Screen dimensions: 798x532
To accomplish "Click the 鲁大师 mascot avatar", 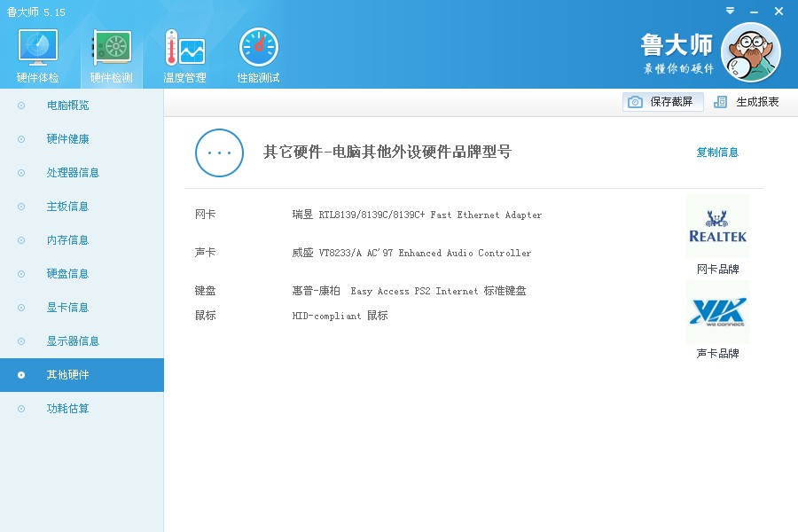I will tap(751, 52).
